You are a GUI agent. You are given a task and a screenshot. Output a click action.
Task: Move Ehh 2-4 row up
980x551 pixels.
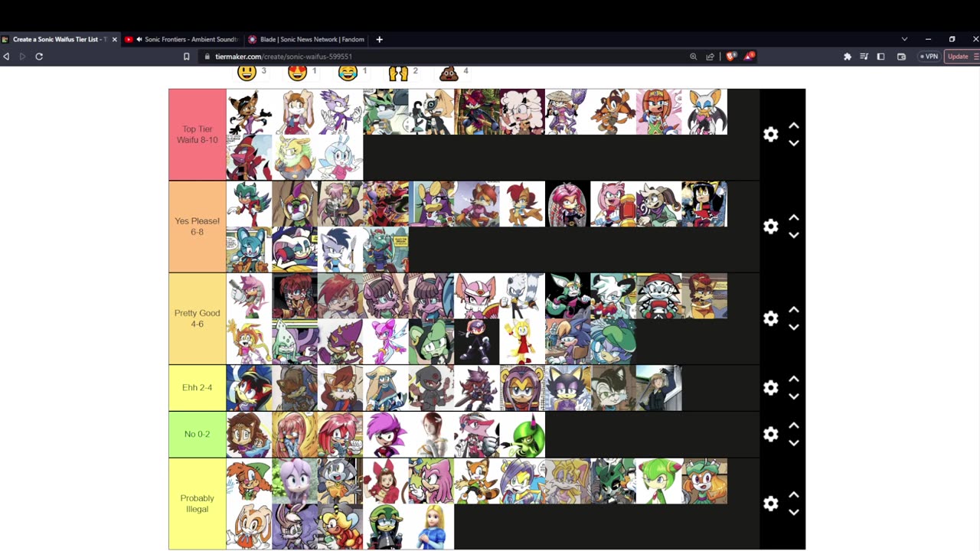click(x=794, y=379)
